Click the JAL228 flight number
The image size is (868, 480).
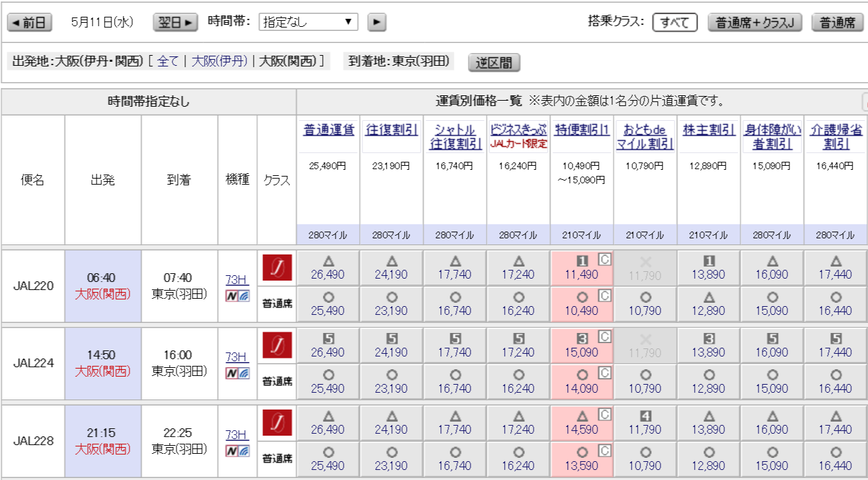tap(33, 440)
